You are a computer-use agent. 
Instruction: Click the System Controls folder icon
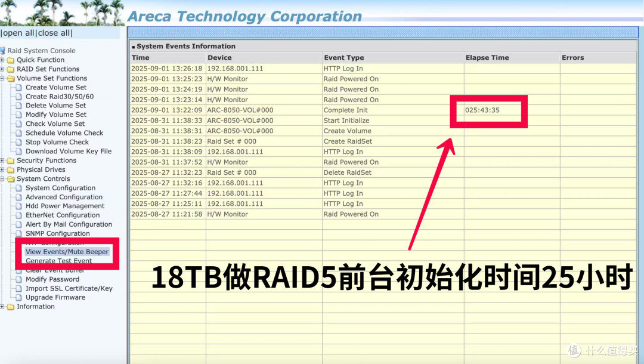(x=11, y=178)
